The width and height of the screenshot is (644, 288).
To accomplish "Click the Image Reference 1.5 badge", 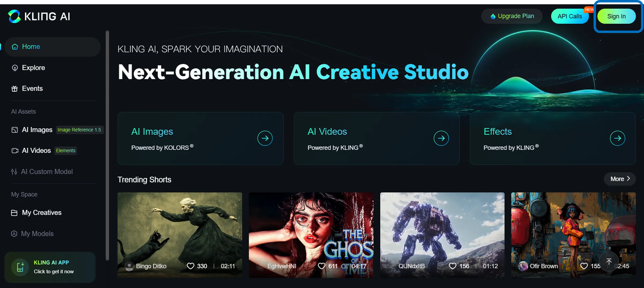I will tap(79, 130).
